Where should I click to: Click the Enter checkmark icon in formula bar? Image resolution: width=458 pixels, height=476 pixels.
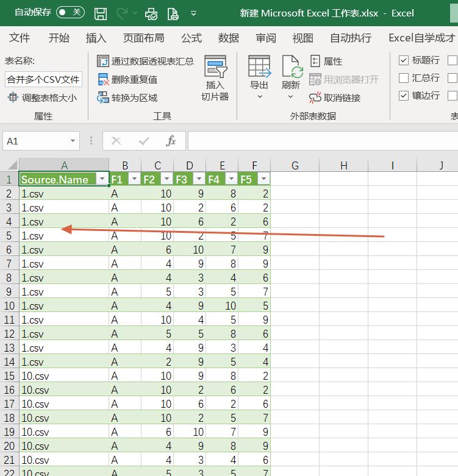tap(144, 141)
